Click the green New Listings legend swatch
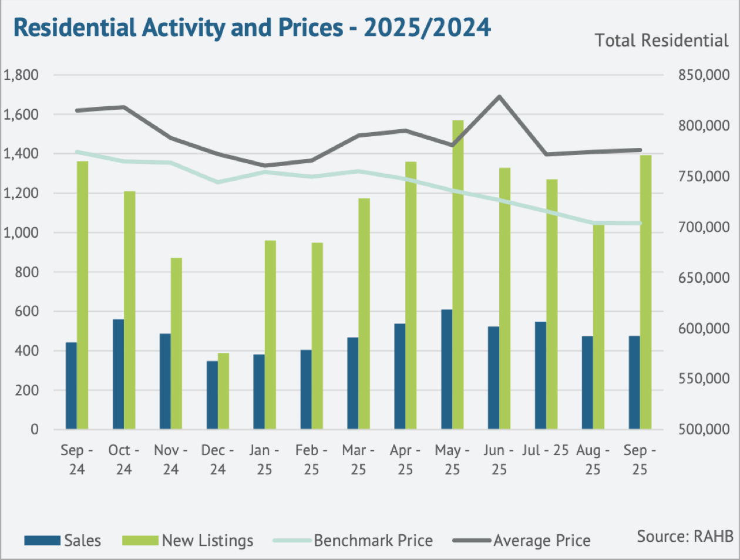This screenshot has height=560, width=740. [140, 541]
